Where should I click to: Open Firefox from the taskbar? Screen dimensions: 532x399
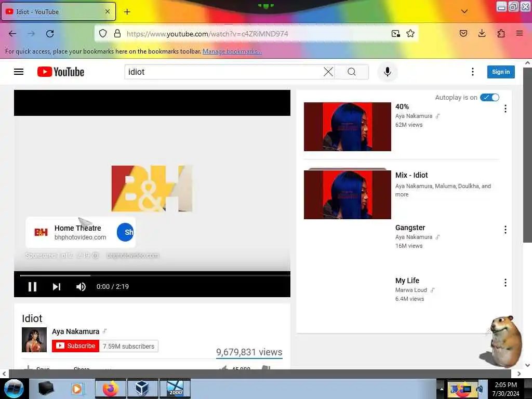[x=111, y=389]
